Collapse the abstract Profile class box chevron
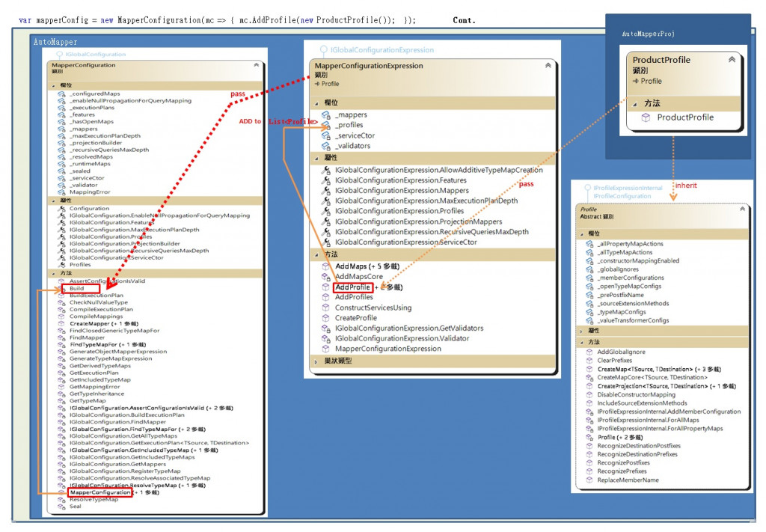Viewport: 766px width, 532px height. coord(743,209)
